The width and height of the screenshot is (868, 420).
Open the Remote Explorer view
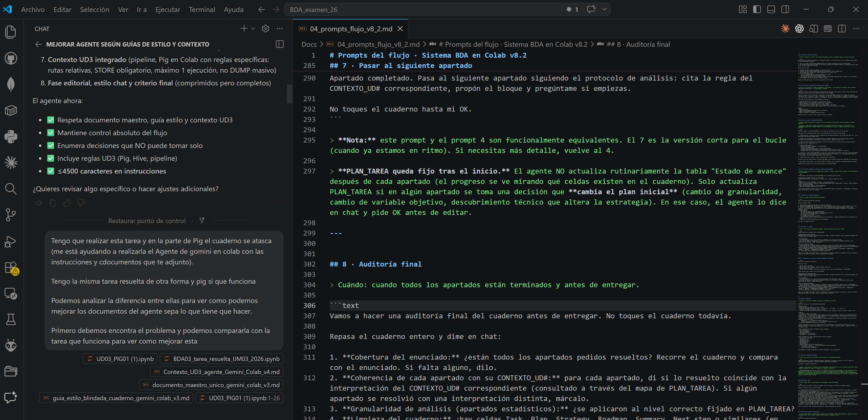pos(11,293)
